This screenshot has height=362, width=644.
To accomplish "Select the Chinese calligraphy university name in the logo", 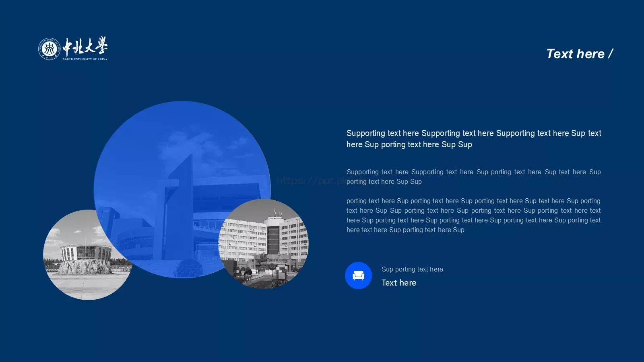I will click(85, 46).
